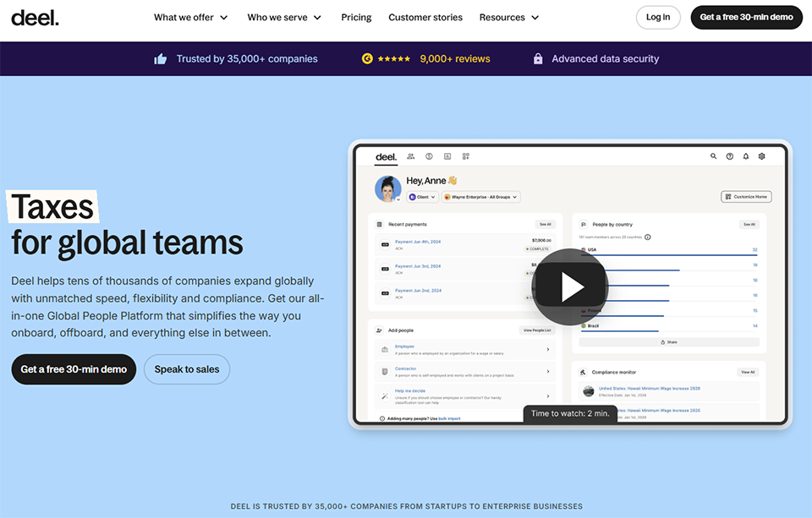Open help using the question mark icon

pos(729,156)
